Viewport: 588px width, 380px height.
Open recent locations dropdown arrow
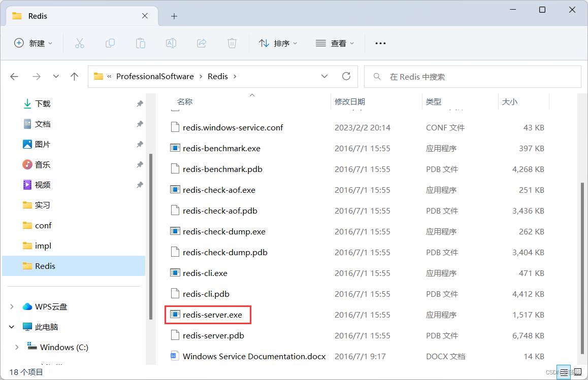(56, 77)
